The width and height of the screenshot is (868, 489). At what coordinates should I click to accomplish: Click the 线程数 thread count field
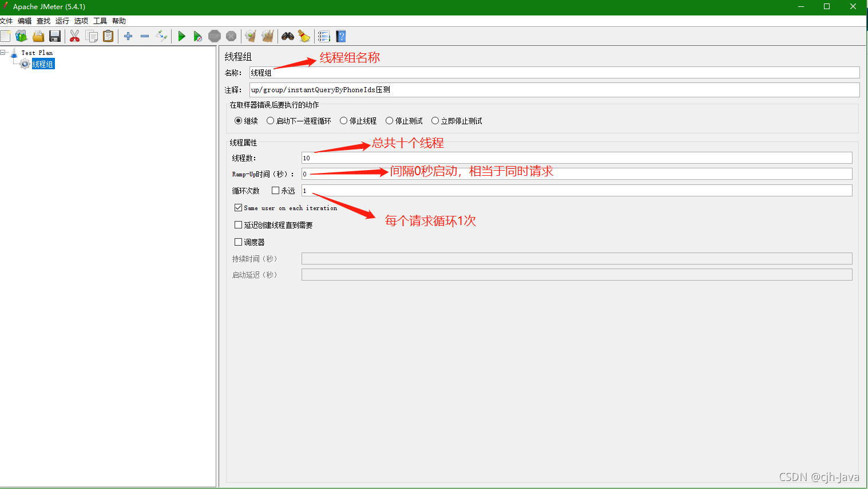click(577, 158)
